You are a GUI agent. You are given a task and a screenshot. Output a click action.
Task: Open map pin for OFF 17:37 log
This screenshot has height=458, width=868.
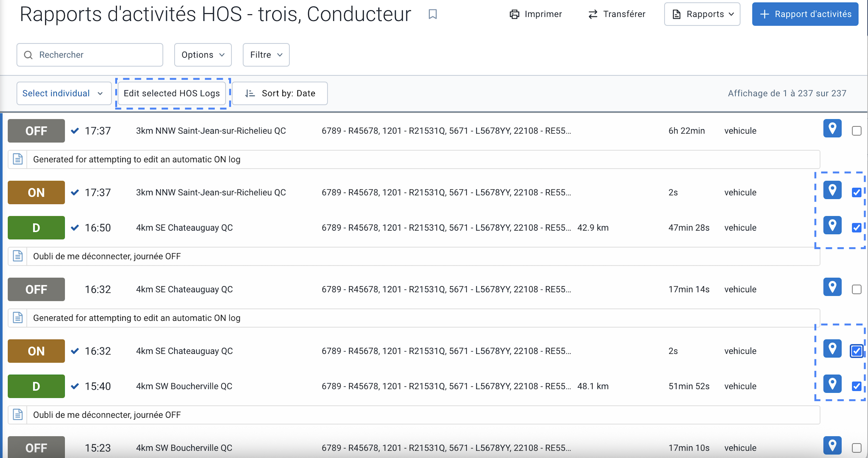832,128
